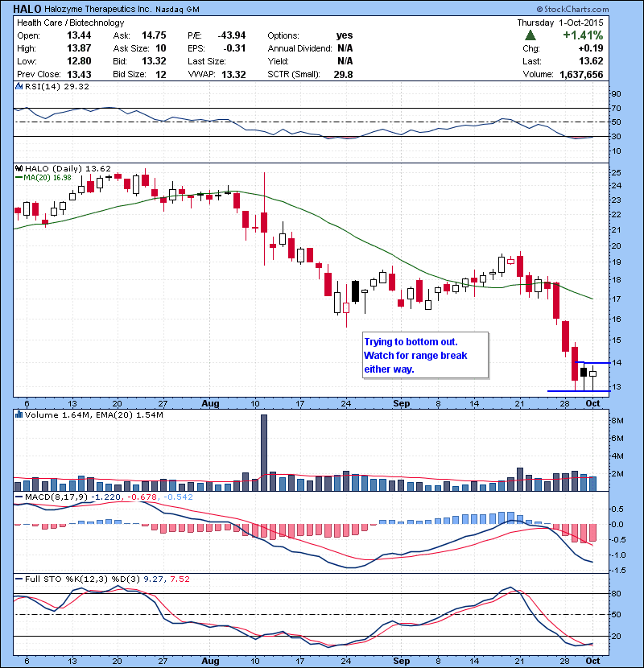Viewport: 644px width, 668px height.
Task: Click the Aug label on the bottom stochastic axis
Action: point(210,661)
